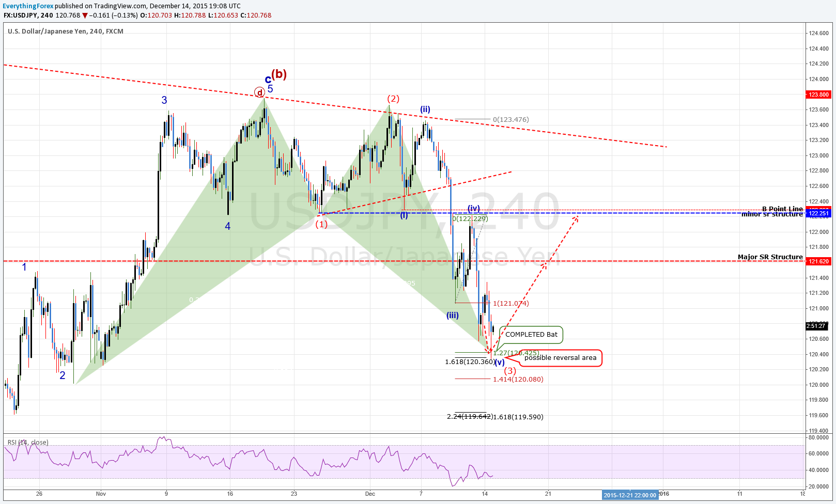The image size is (836, 504).
Task: Select the red 121.620 price label
Action: tap(818, 261)
